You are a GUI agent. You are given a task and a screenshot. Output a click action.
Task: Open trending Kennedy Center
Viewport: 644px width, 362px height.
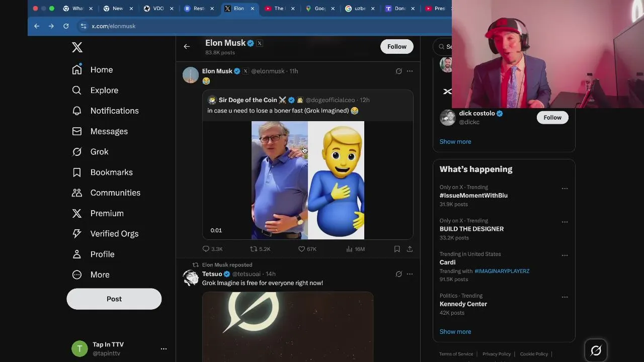[x=463, y=304]
